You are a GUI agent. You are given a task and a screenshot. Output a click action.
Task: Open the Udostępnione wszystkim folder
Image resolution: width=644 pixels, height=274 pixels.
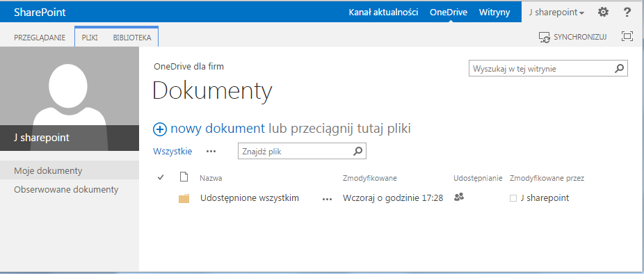250,198
